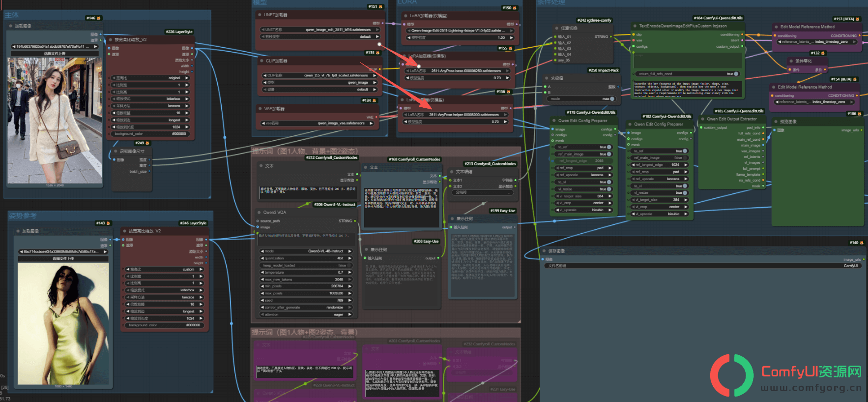The height and width of the screenshot is (402, 868).
Task: Open quantization 4bit dropdown in Qwen3 VQA
Action: 306,258
